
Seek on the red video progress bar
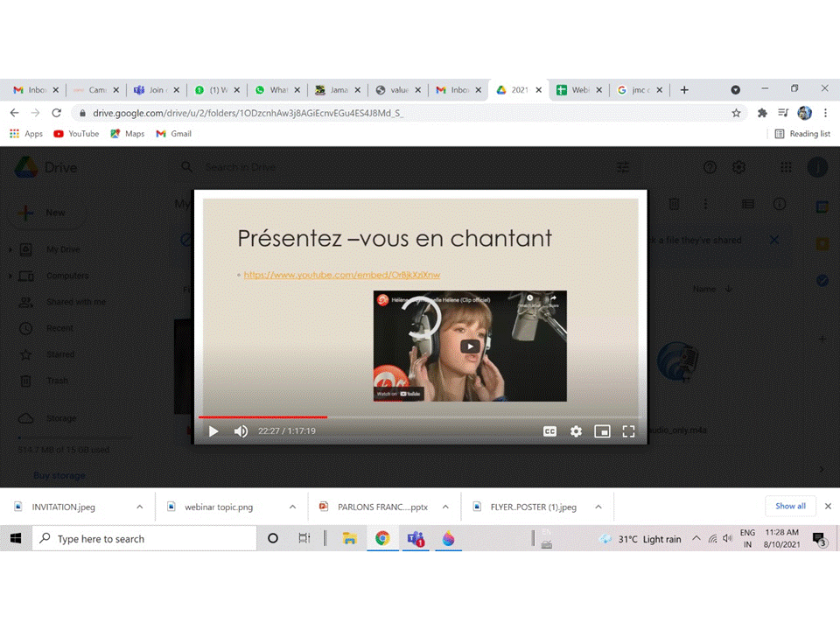[x=420, y=416]
